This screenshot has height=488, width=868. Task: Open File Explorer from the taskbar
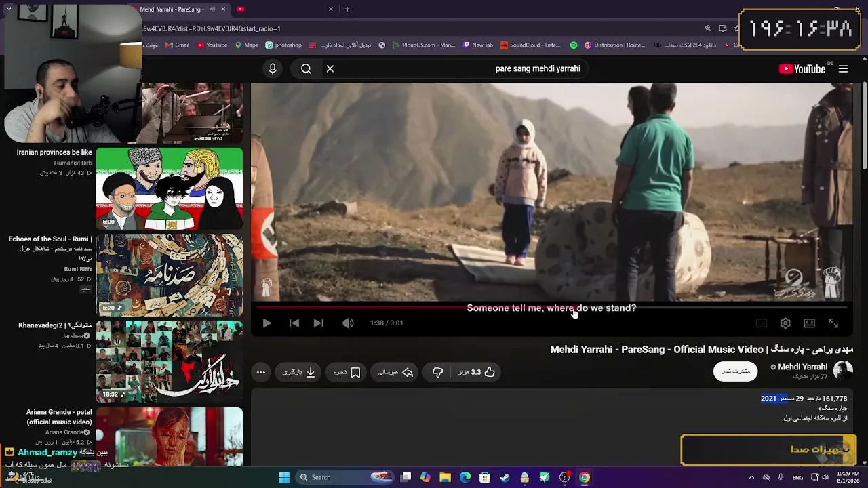(445, 477)
